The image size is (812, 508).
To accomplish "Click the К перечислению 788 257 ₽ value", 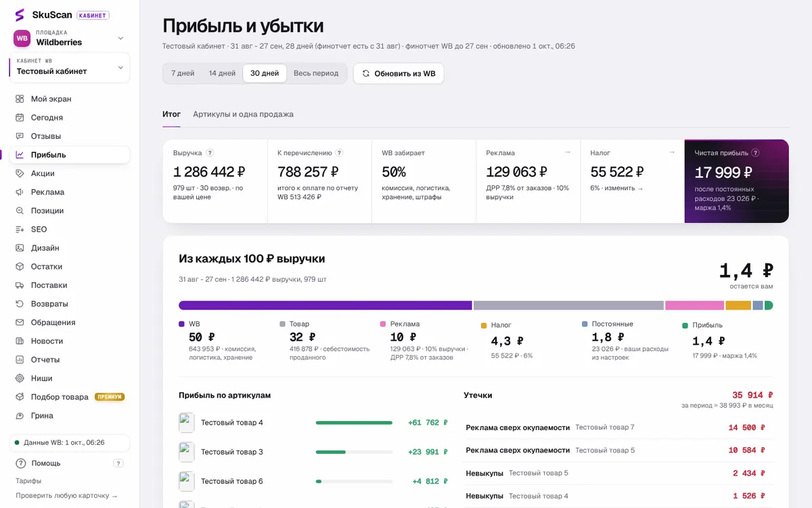I will 308,172.
